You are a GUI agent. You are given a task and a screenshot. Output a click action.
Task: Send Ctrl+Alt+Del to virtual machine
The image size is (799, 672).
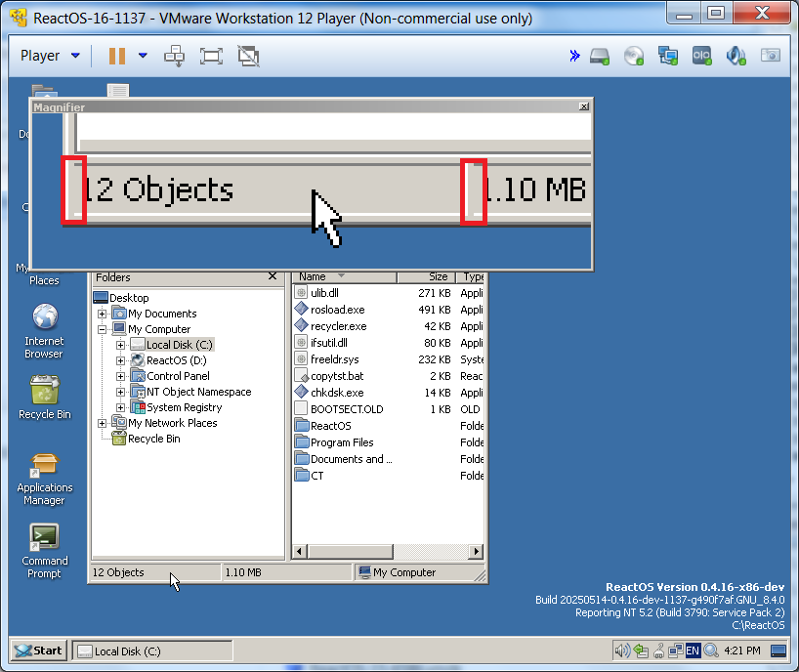click(174, 56)
